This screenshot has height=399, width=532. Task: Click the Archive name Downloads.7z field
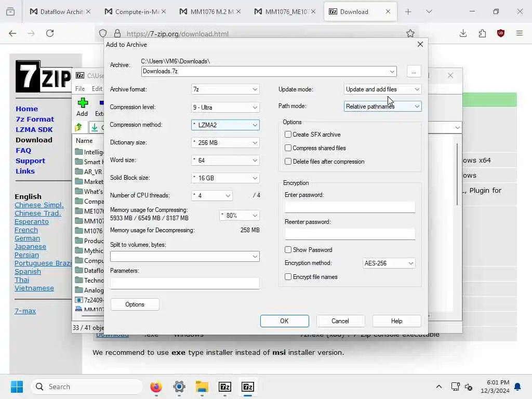(x=269, y=71)
